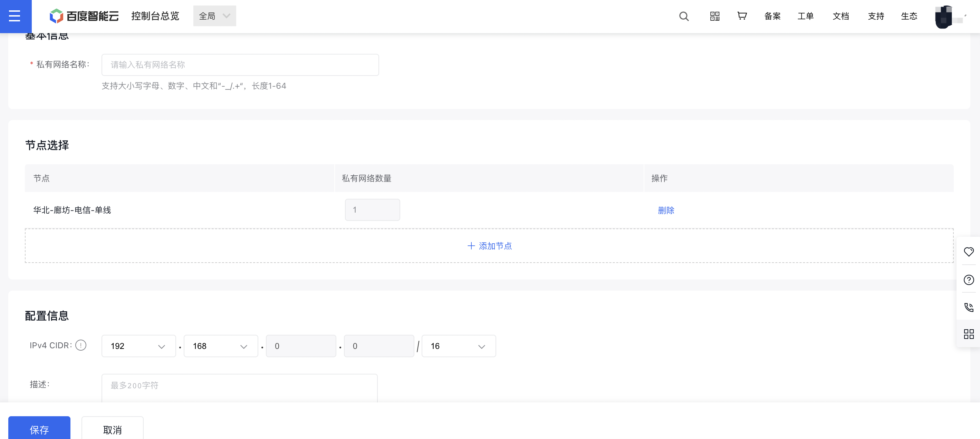This screenshot has height=439, width=980.
Task: Click the 取消 cancel button
Action: click(x=112, y=428)
